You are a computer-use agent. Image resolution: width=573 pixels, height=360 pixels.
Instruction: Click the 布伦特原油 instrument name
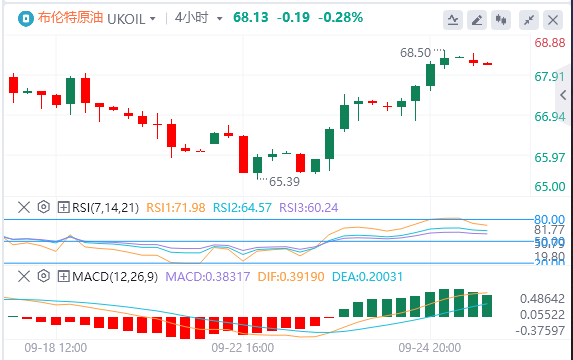coord(71,18)
